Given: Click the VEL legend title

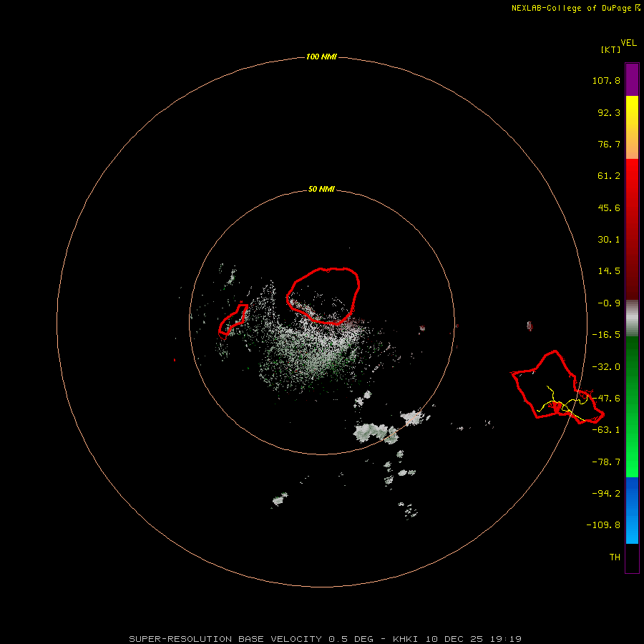Looking at the screenshot, I should point(628,43).
